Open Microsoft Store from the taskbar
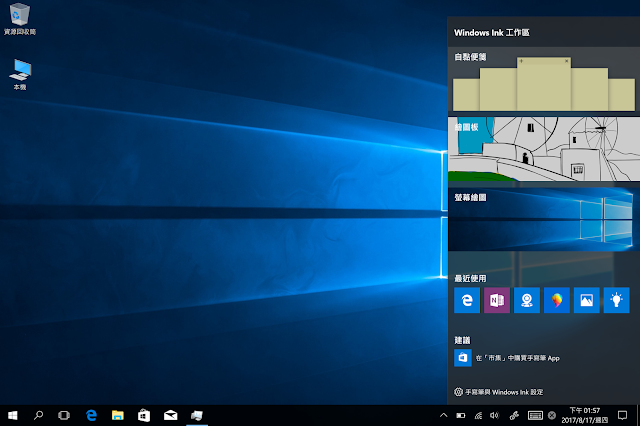Screen dimensions: 640x426 [144, 415]
